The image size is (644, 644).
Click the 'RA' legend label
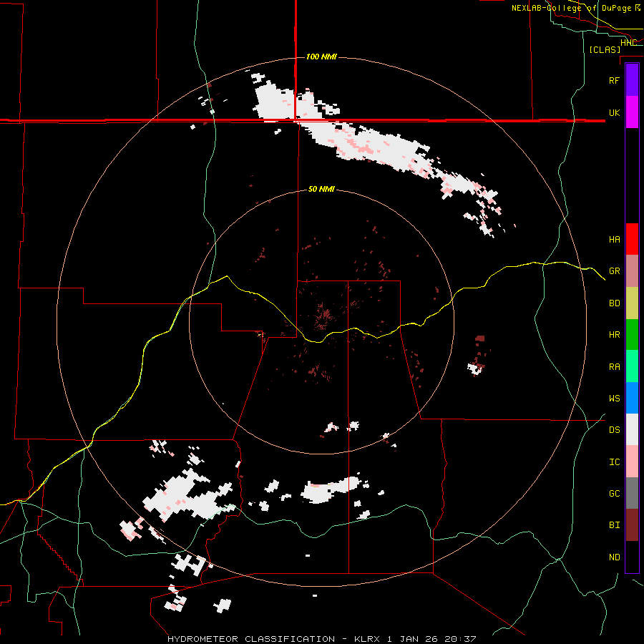click(x=614, y=367)
